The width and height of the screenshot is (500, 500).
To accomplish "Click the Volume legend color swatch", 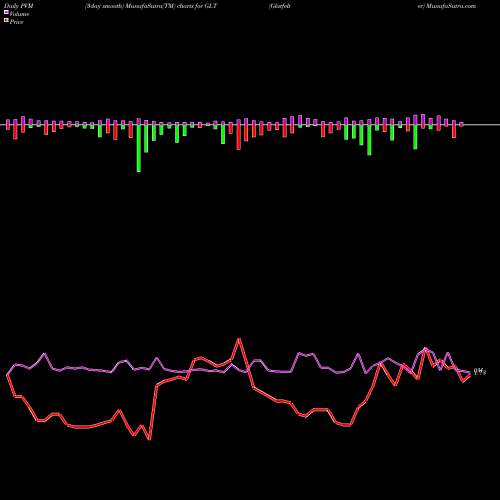I will 6,12.
